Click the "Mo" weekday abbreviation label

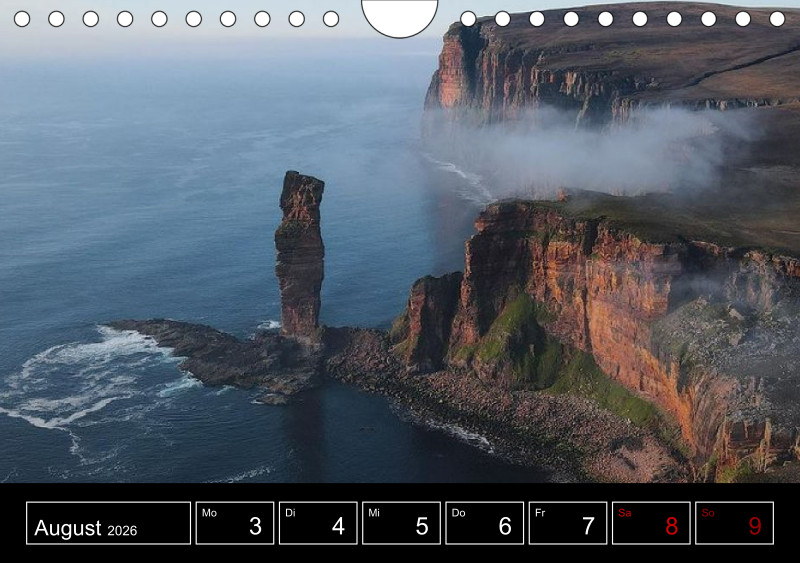click(x=209, y=513)
